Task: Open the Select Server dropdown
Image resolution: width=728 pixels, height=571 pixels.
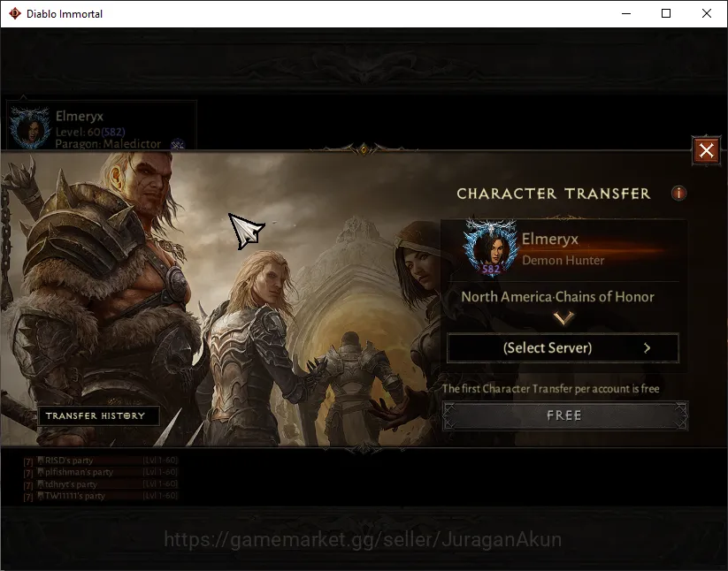Action: 563,348
